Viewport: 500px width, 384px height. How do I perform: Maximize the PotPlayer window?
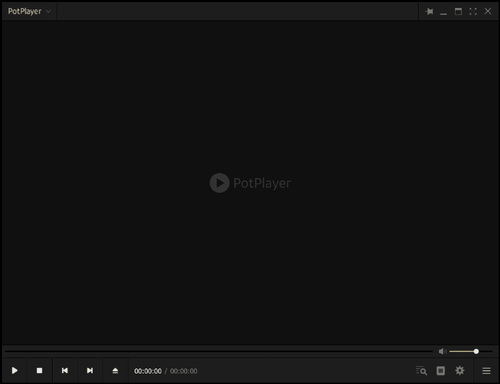(458, 11)
